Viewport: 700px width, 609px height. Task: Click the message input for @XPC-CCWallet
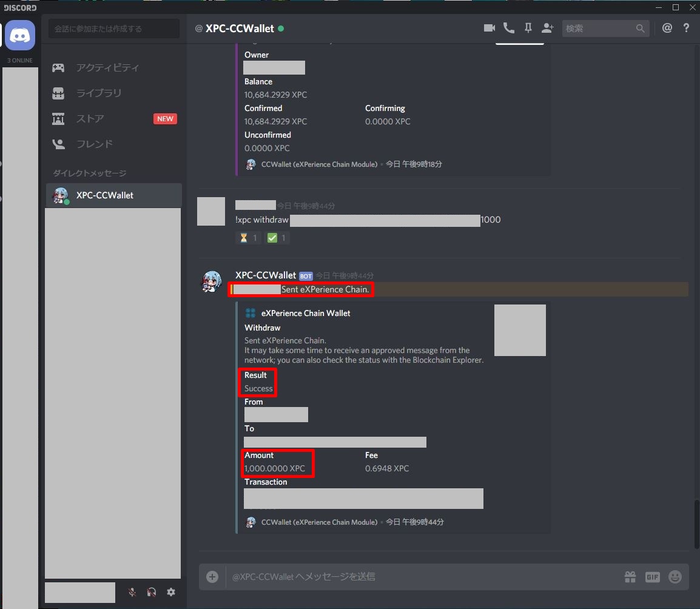click(x=424, y=576)
